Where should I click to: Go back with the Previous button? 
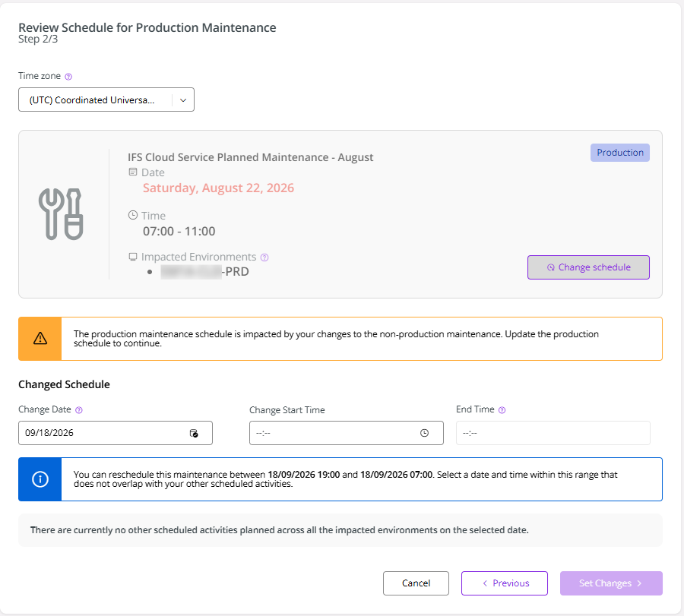tap(505, 583)
